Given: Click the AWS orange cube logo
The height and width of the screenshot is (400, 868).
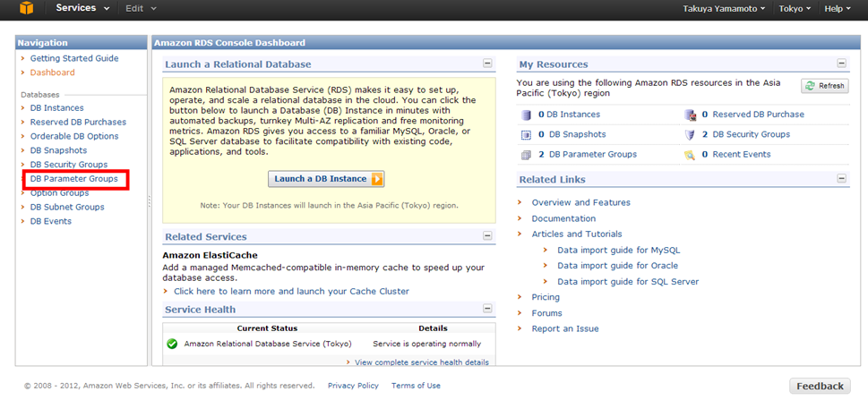Looking at the screenshot, I should (26, 8).
